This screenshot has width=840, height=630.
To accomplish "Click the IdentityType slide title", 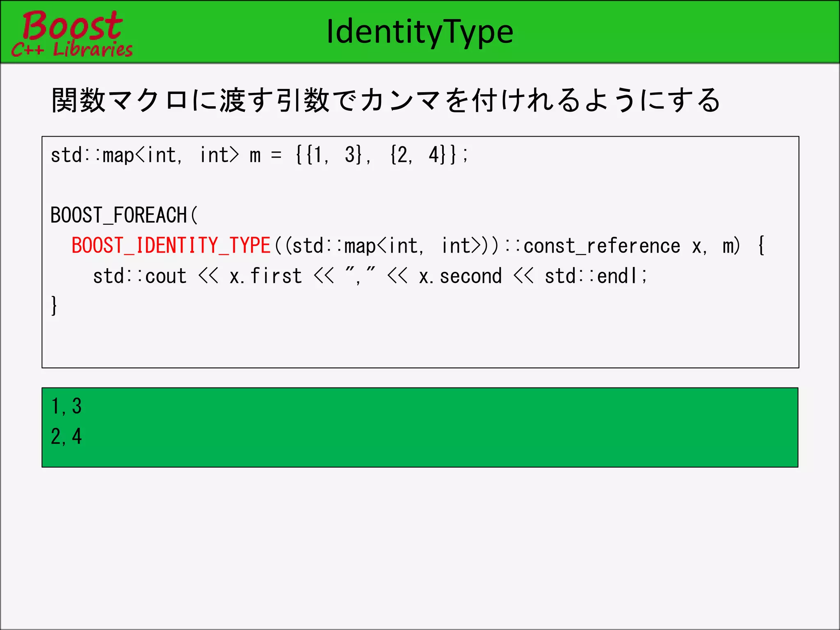I will pyautogui.click(x=420, y=32).
